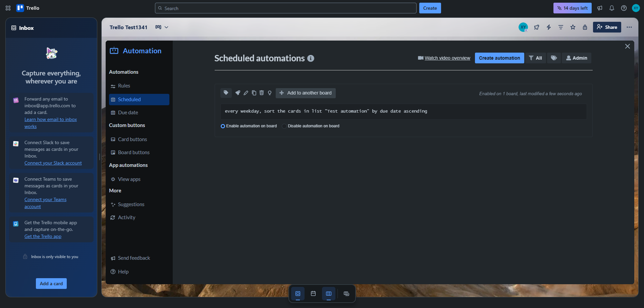Toggle Planner calendar in bottom bar
The width and height of the screenshot is (644, 308).
tap(313, 294)
